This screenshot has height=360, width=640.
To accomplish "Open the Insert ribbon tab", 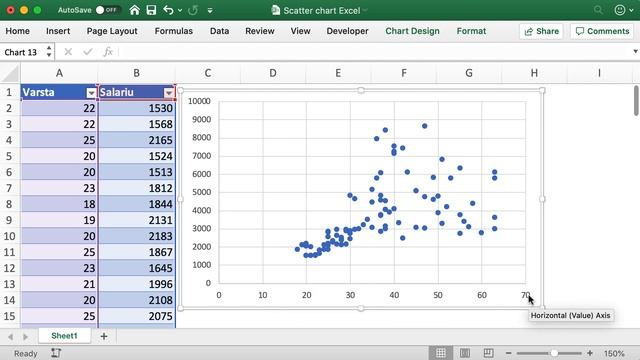I will [58, 31].
